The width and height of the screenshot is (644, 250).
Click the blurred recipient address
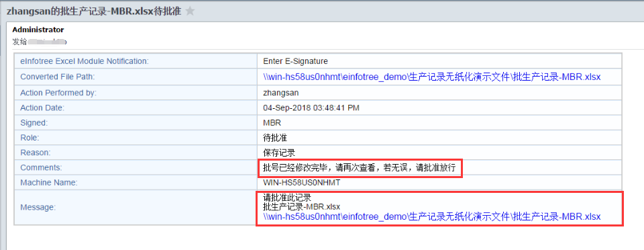47,42
